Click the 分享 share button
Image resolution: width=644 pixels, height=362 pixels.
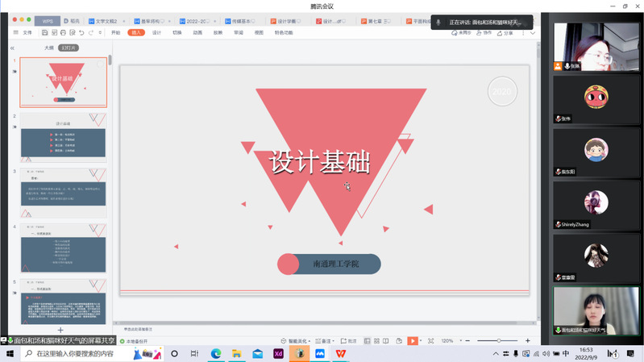click(x=505, y=33)
